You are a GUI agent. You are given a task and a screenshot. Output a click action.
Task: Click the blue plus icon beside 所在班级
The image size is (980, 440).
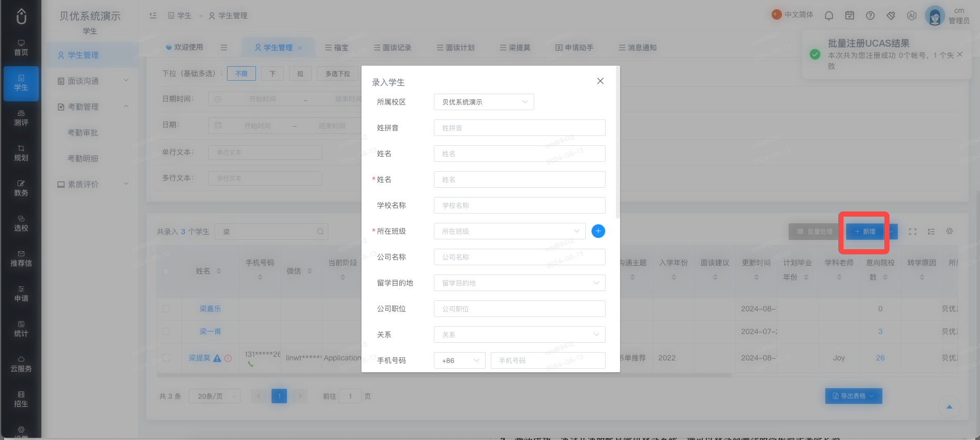(598, 231)
